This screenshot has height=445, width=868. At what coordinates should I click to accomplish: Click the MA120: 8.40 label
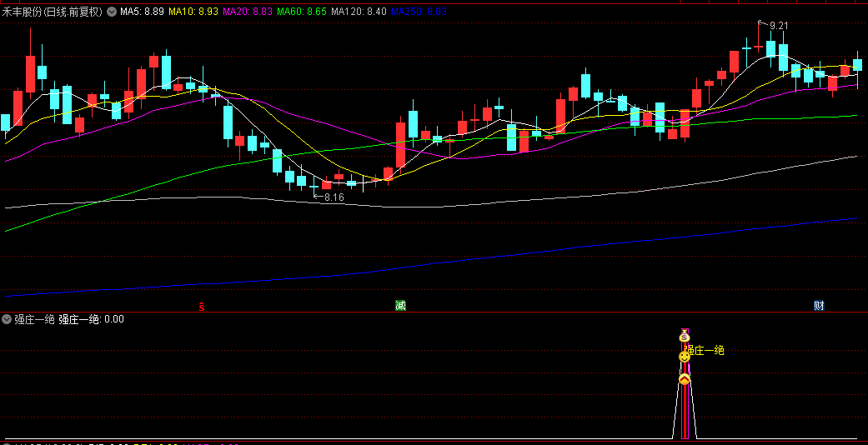(359, 12)
